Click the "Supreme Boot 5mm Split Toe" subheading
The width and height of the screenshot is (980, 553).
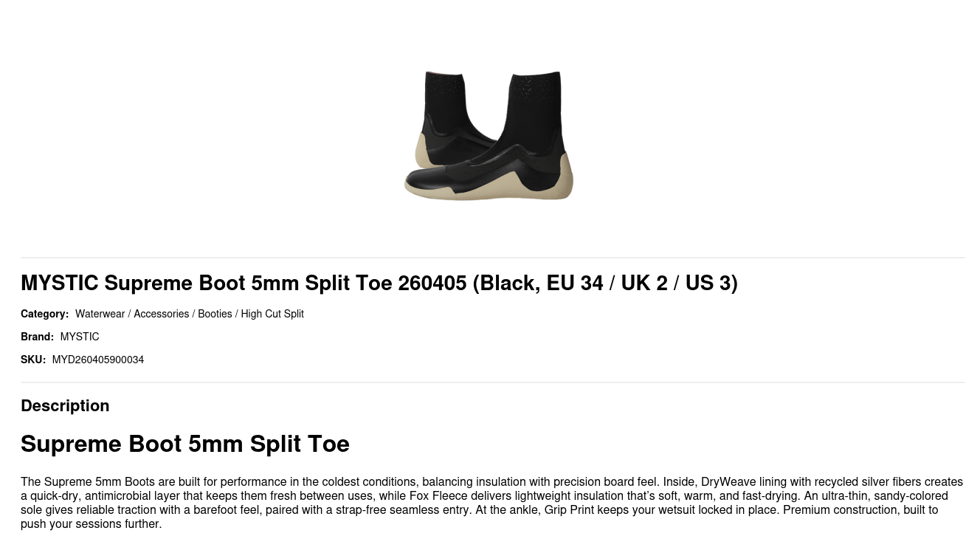185,444
